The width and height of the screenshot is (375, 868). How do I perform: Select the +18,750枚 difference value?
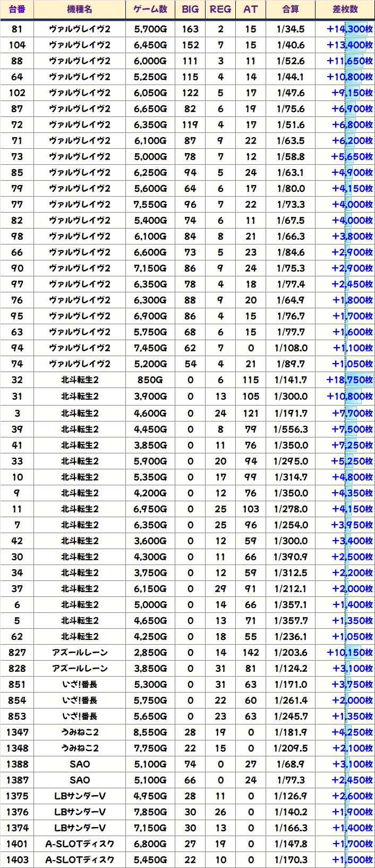click(x=350, y=380)
